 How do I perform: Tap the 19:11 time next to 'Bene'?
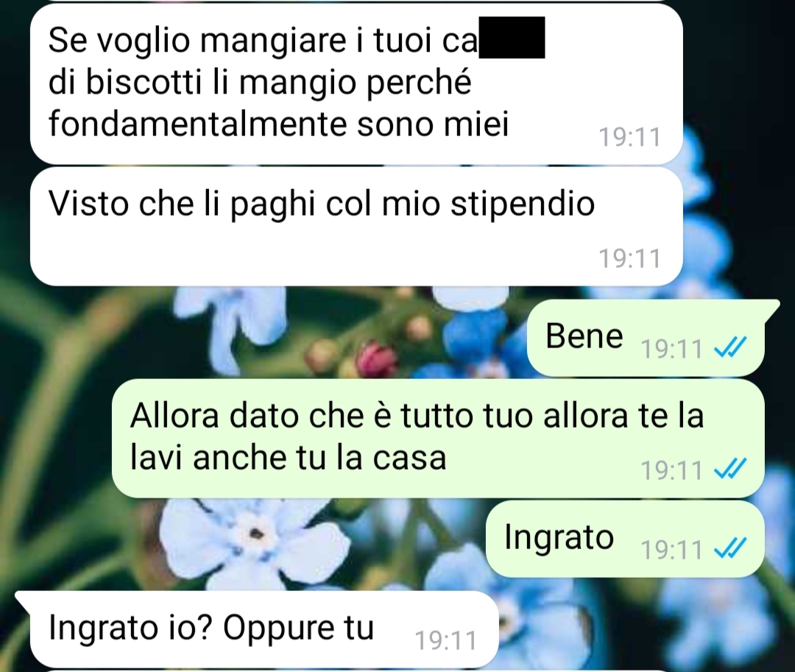click(x=671, y=349)
